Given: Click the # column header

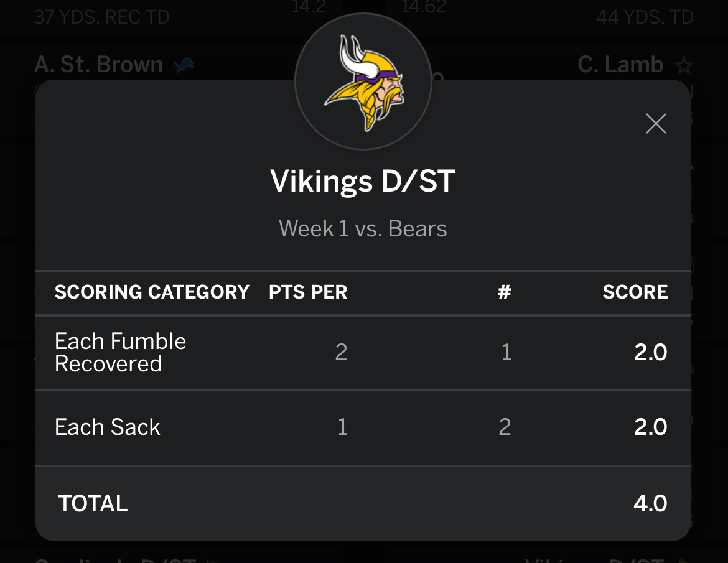Looking at the screenshot, I should point(504,292).
